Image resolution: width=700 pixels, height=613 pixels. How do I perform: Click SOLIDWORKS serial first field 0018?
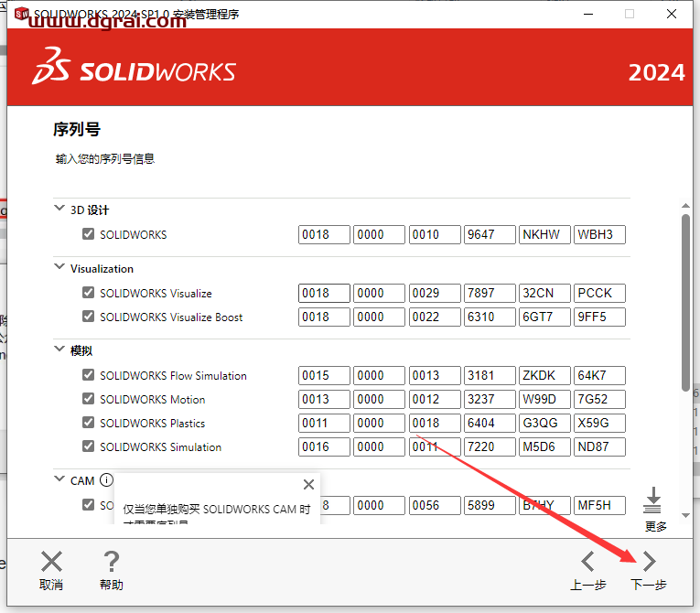(x=324, y=234)
